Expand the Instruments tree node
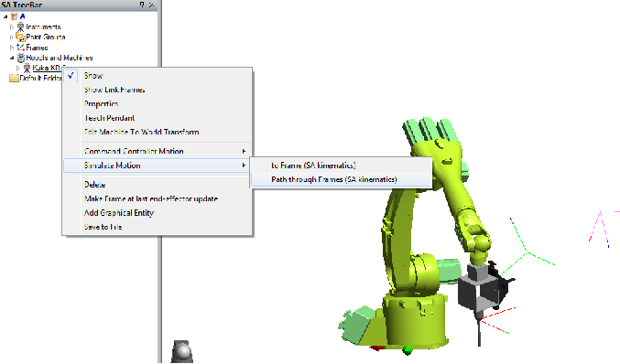The height and width of the screenshot is (364, 620). pos(12,27)
